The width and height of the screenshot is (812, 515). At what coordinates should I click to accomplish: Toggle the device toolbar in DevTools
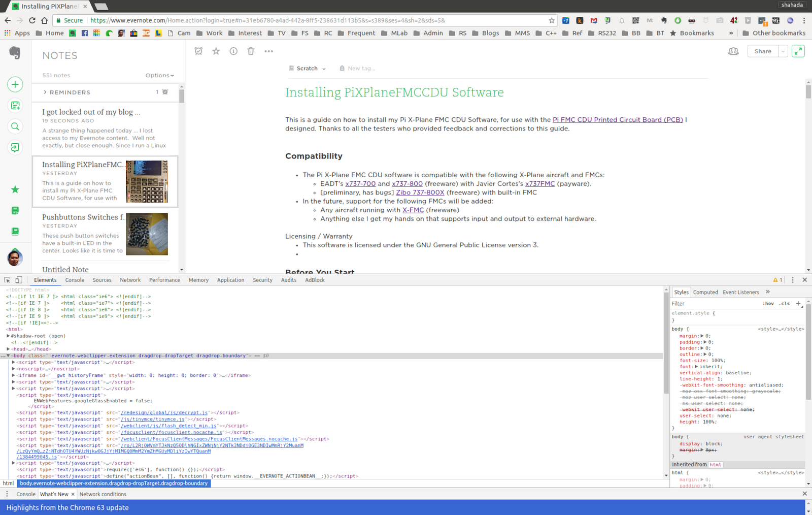click(x=19, y=280)
